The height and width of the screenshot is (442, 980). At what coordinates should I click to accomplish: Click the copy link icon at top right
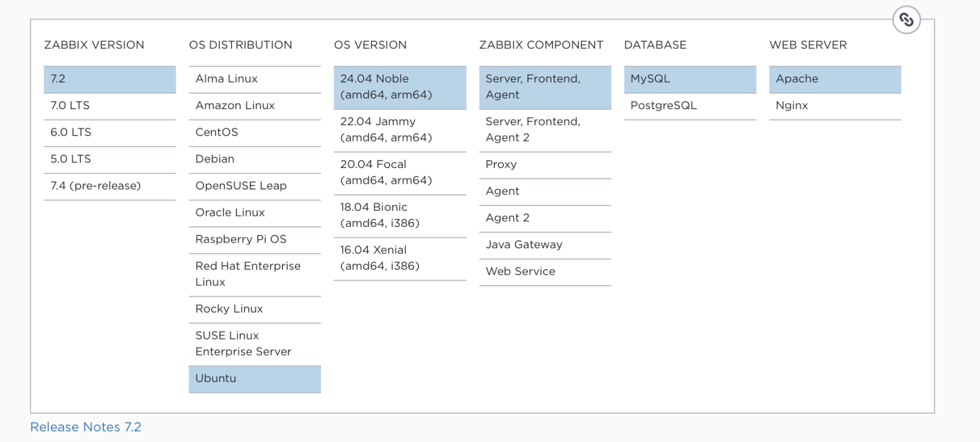click(907, 20)
